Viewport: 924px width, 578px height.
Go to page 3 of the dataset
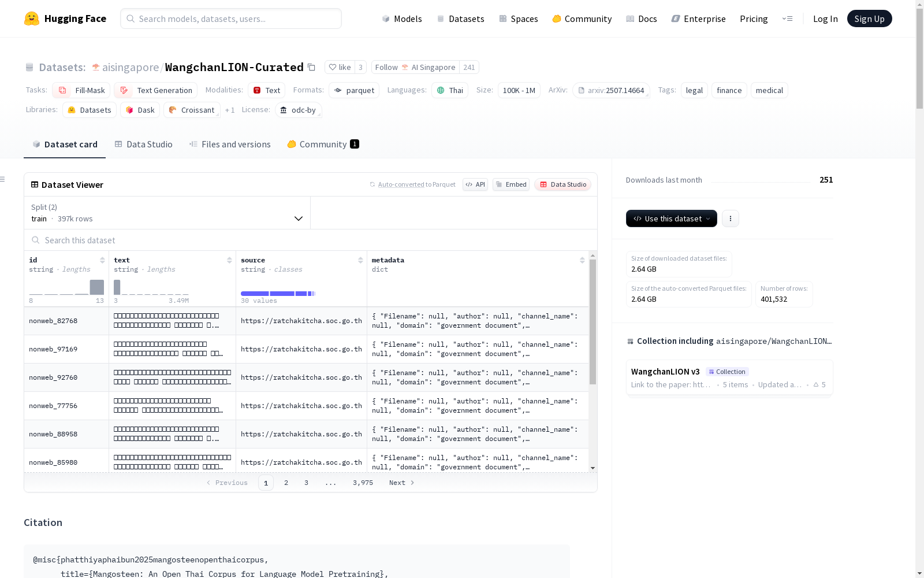click(306, 483)
